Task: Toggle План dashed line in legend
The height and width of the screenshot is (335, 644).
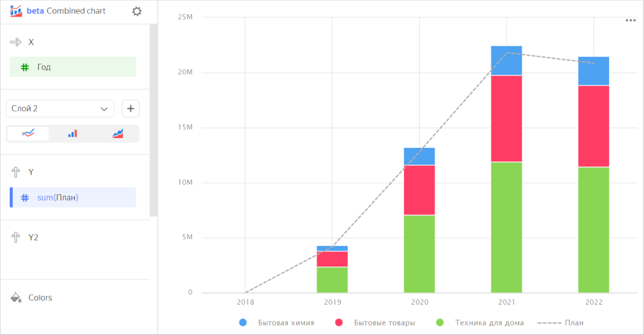Action: coord(561,323)
